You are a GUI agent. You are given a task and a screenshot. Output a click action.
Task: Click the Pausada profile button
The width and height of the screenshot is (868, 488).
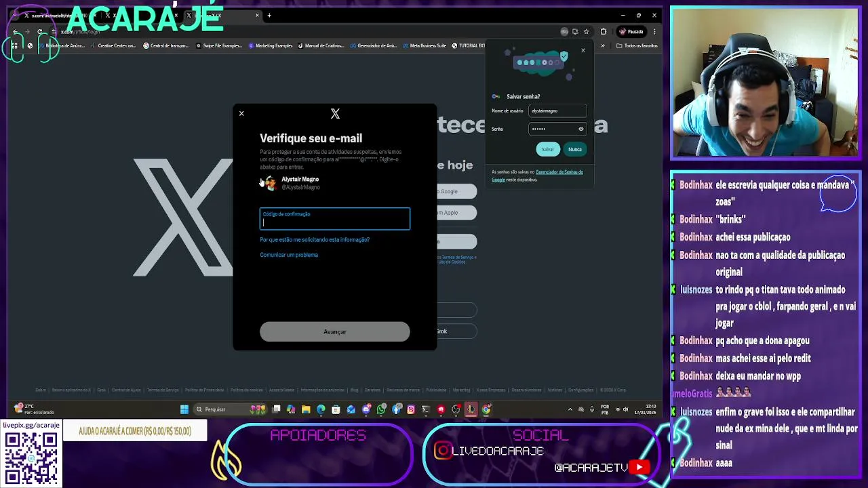[631, 31]
